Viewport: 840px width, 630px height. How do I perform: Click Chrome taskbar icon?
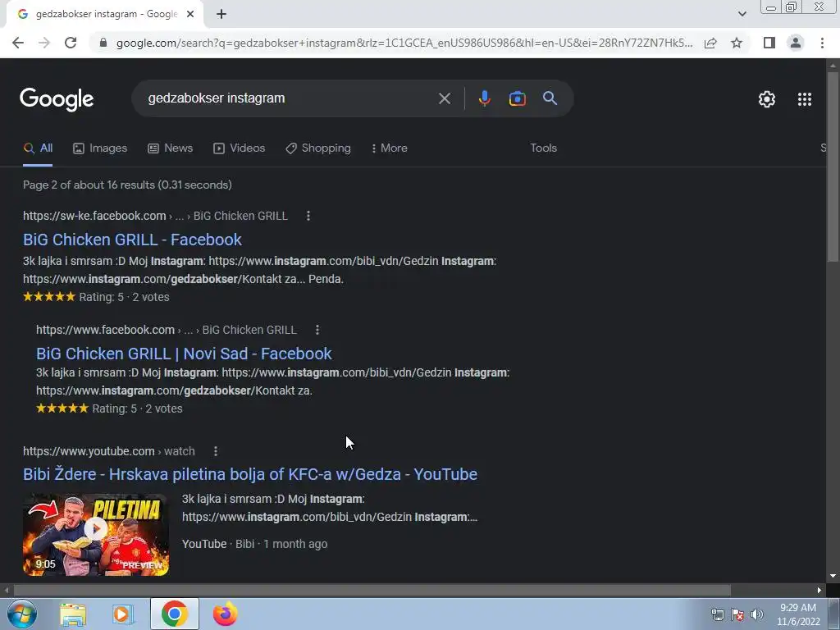coord(174,614)
